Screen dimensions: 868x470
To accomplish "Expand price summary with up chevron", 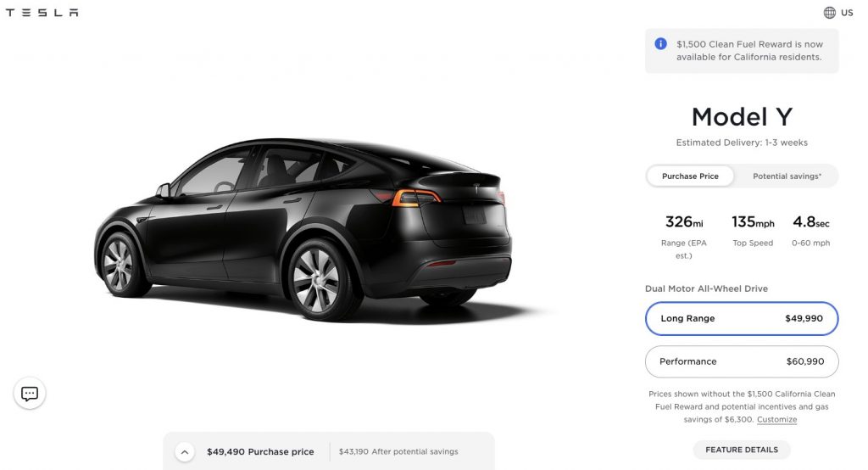I will point(185,451).
